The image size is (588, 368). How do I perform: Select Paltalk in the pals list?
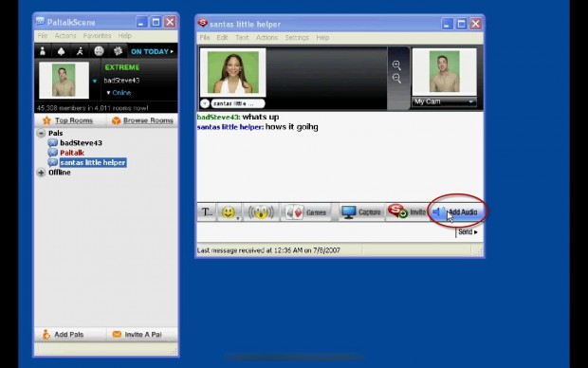72,153
